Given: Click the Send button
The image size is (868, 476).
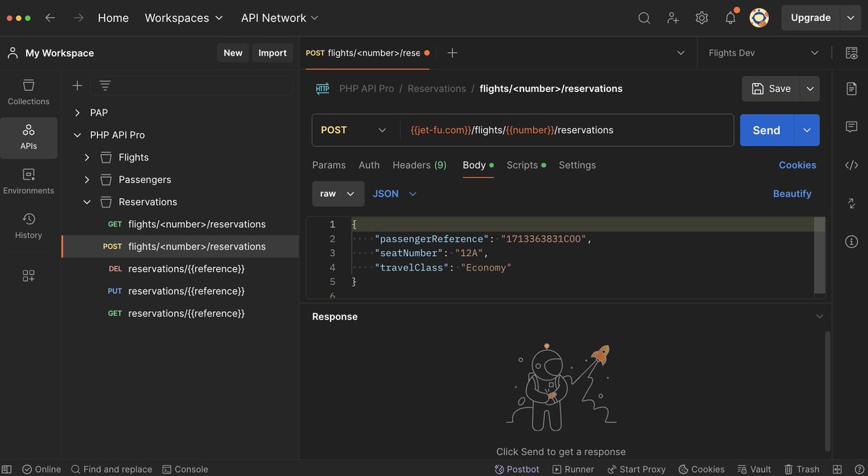Looking at the screenshot, I should (x=765, y=129).
